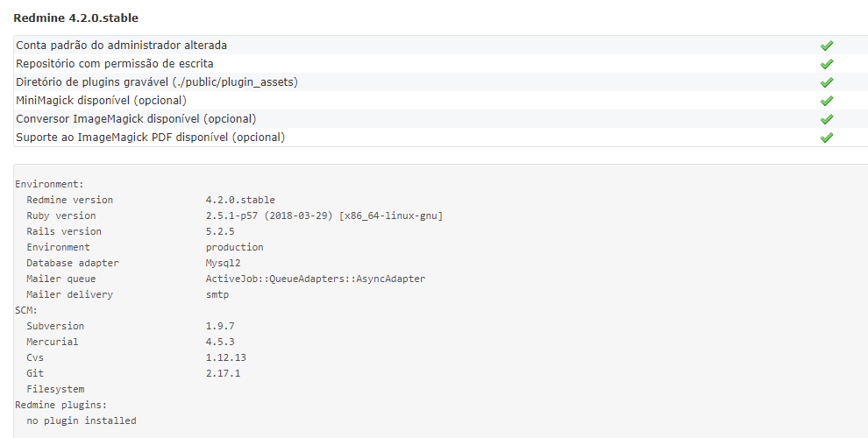
Task: Select text 'Repositório com permissão de escrita'
Action: coord(115,64)
